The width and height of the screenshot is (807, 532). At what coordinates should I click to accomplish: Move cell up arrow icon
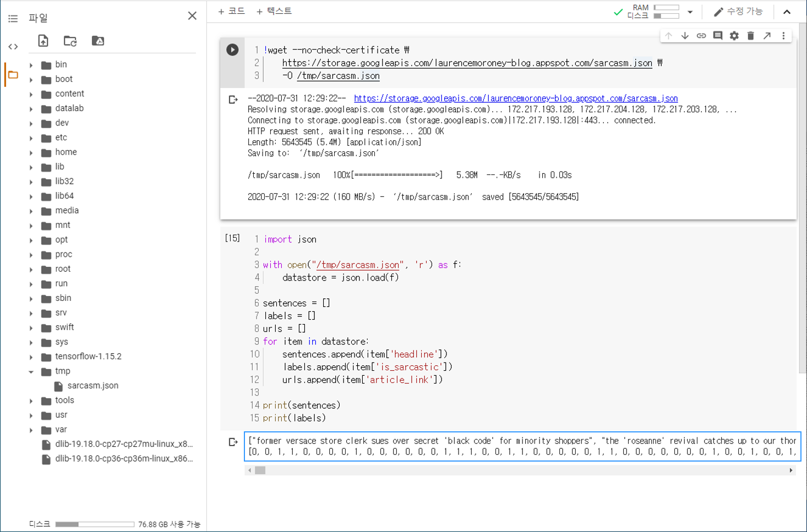click(x=668, y=36)
